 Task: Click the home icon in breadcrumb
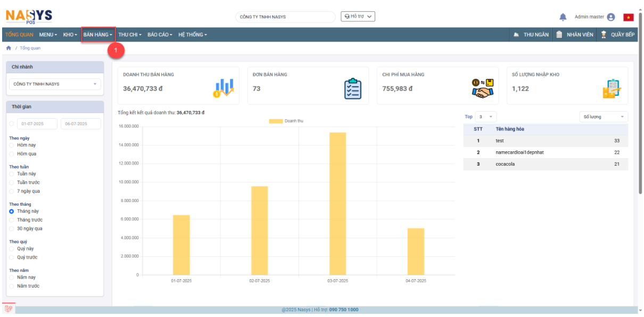point(9,48)
